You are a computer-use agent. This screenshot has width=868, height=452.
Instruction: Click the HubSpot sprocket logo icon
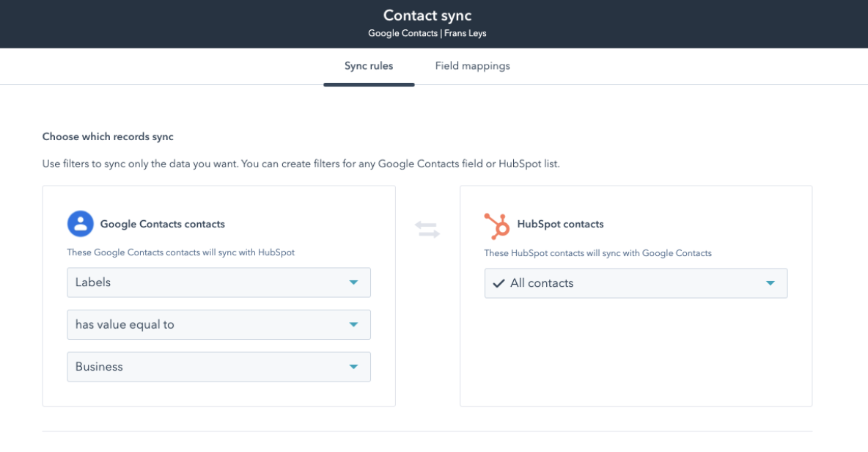coord(496,225)
